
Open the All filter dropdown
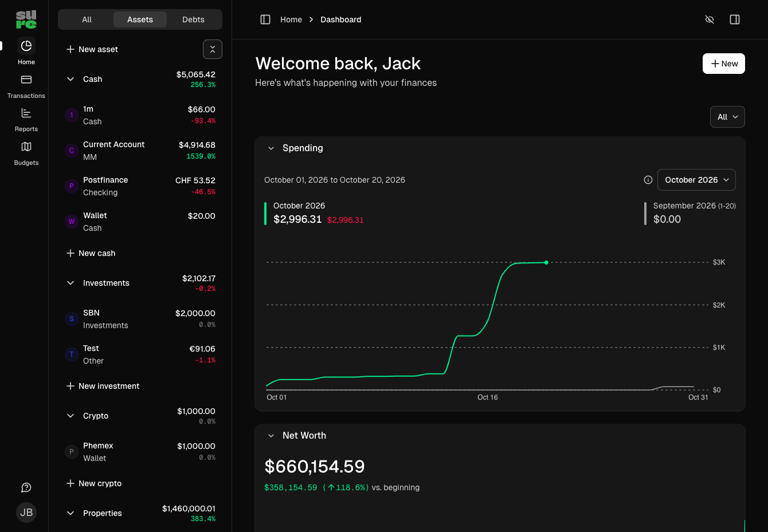click(x=727, y=117)
